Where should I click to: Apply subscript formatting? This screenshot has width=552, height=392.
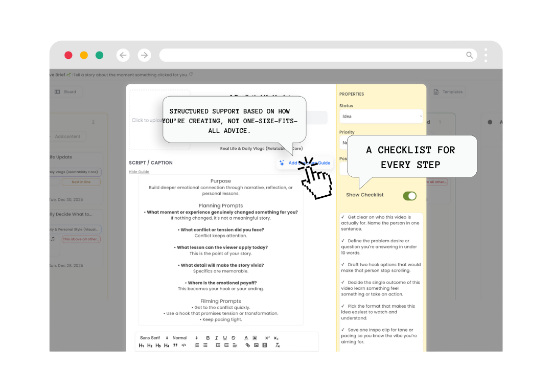click(276, 338)
